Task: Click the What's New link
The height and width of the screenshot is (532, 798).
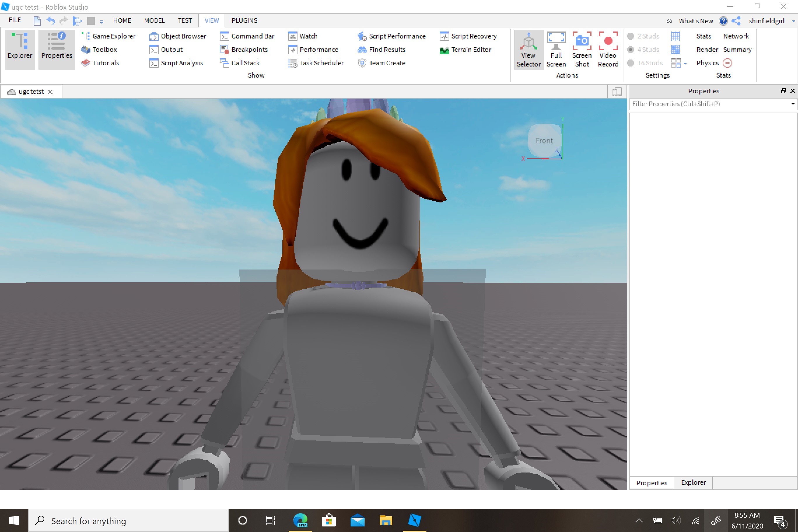Action: coord(696,21)
